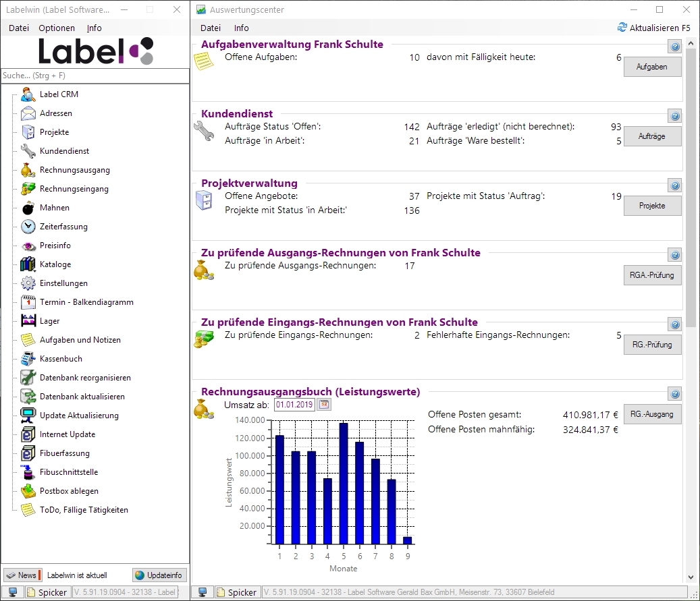Open the Postbox ablegen icon
The height and width of the screenshot is (601, 700).
28,491
